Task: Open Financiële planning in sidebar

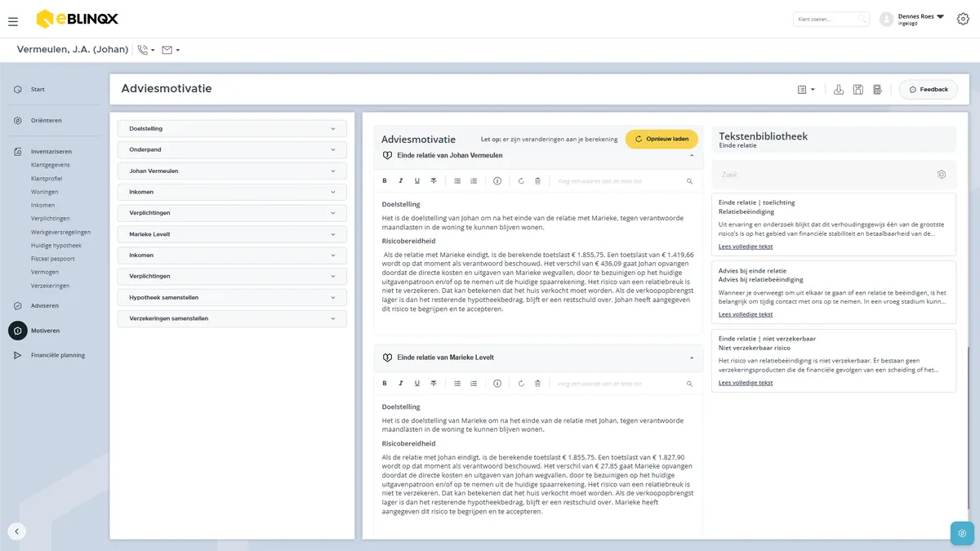Action: click(x=57, y=355)
